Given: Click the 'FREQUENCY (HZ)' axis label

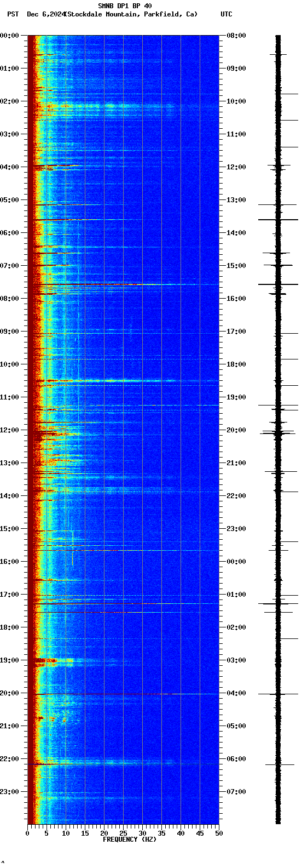Looking at the screenshot, I should pyautogui.click(x=130, y=839).
